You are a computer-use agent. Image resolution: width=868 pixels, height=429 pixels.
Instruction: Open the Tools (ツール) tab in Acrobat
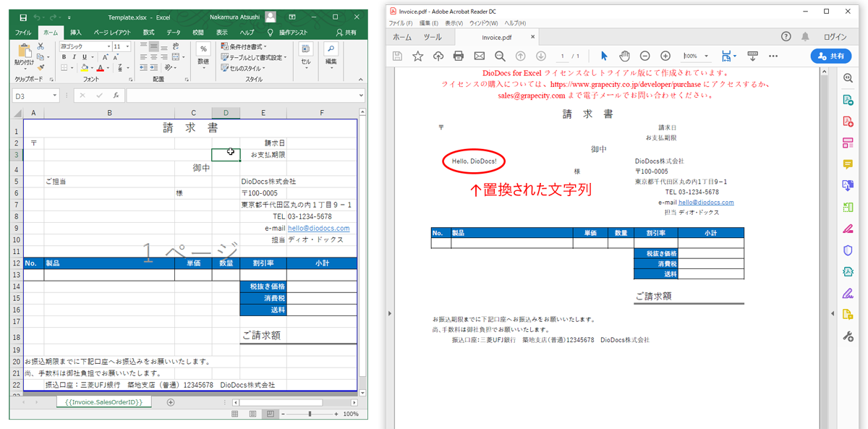pyautogui.click(x=432, y=37)
